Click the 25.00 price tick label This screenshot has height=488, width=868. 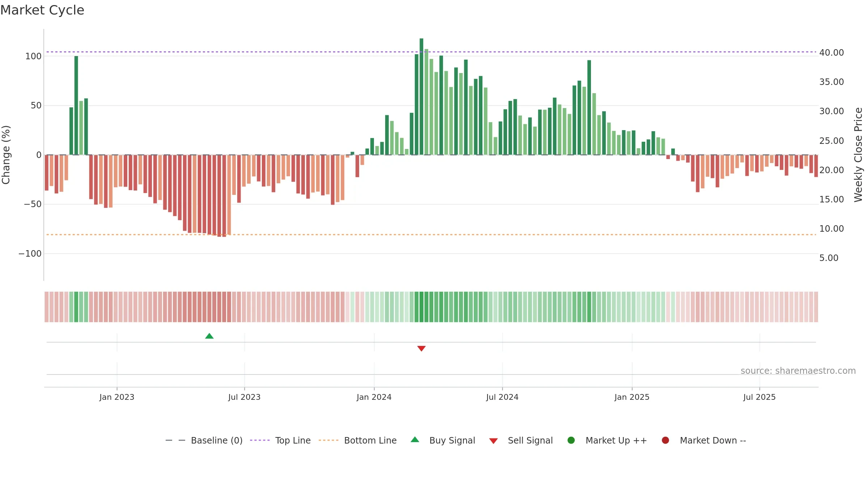coord(831,141)
